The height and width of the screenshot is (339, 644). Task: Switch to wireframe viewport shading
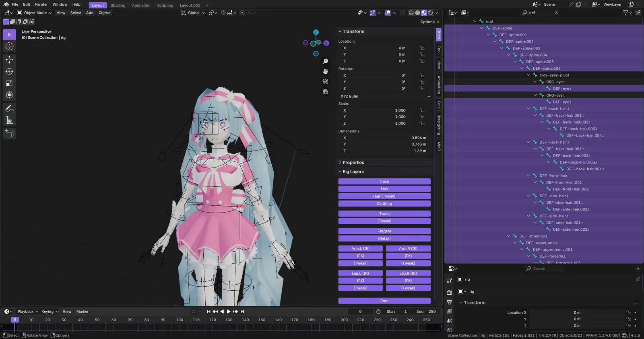pyautogui.click(x=411, y=13)
